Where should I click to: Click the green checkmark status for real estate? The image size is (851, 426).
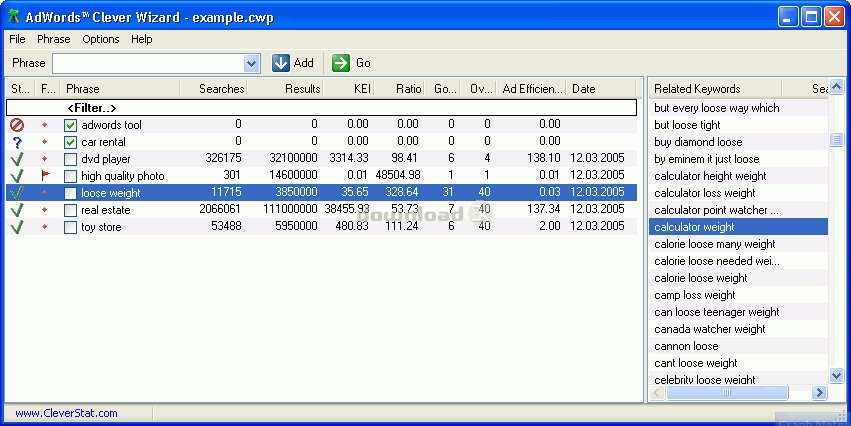(17, 210)
